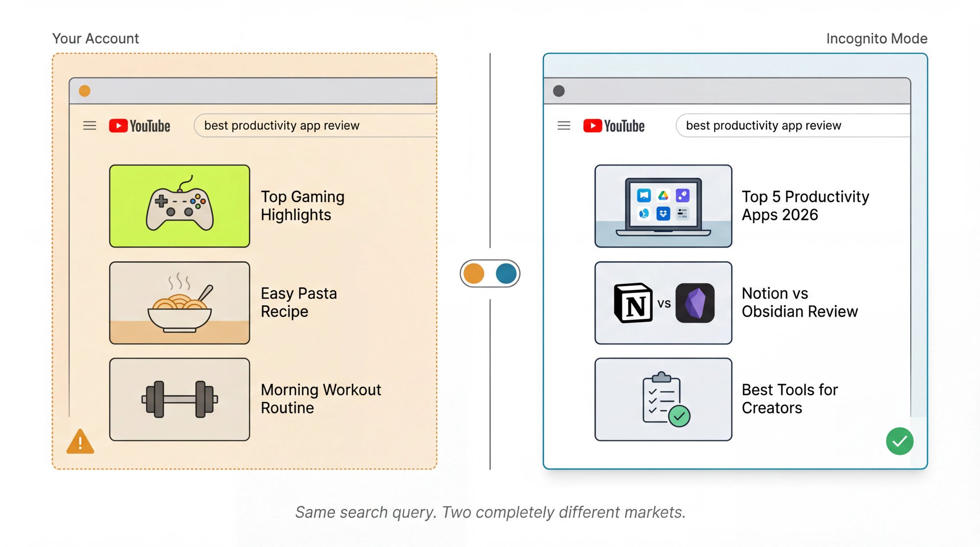The height and width of the screenshot is (547, 980).
Task: Open game controller video thumbnail
Action: tap(180, 206)
